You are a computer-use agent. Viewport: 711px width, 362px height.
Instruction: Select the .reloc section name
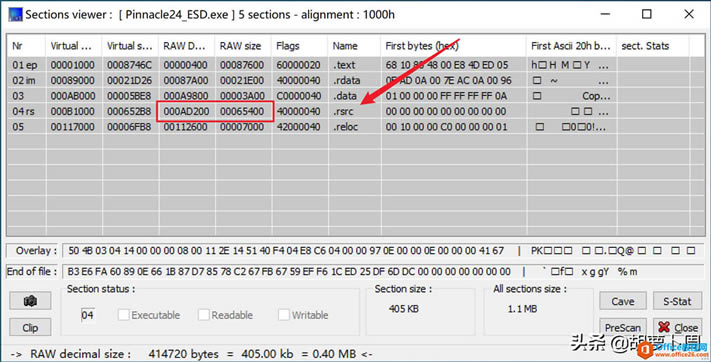(x=345, y=127)
